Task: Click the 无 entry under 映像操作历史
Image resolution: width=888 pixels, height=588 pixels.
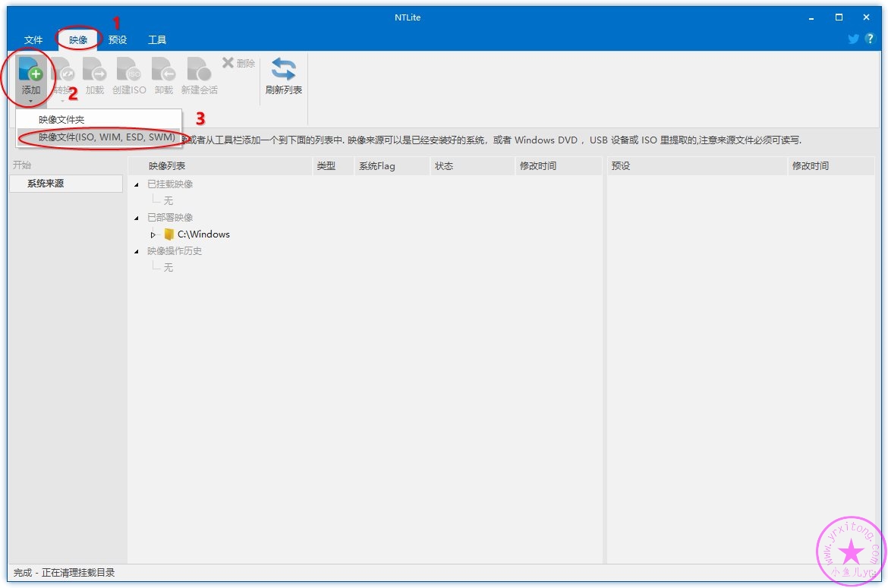Action: coord(168,268)
